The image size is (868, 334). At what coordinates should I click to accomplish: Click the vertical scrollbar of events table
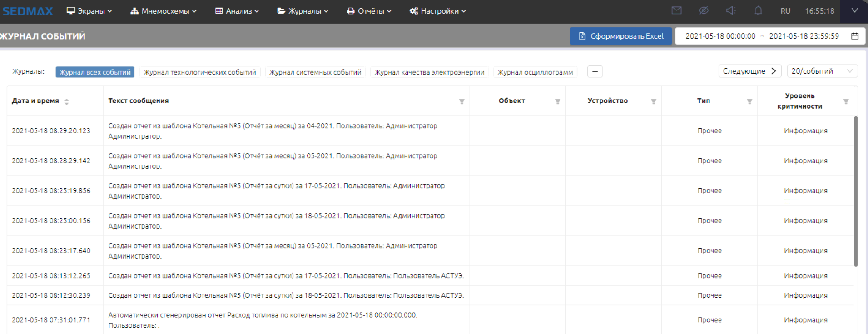[856, 191]
